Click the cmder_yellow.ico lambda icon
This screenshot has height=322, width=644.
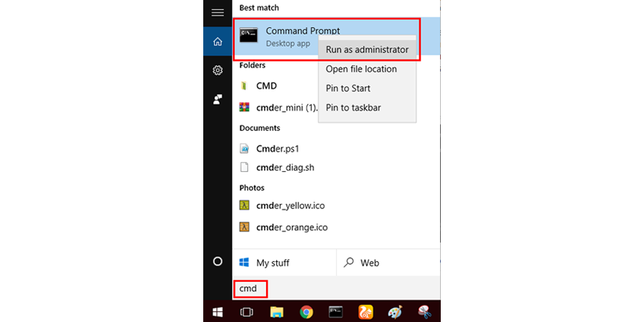coord(245,205)
